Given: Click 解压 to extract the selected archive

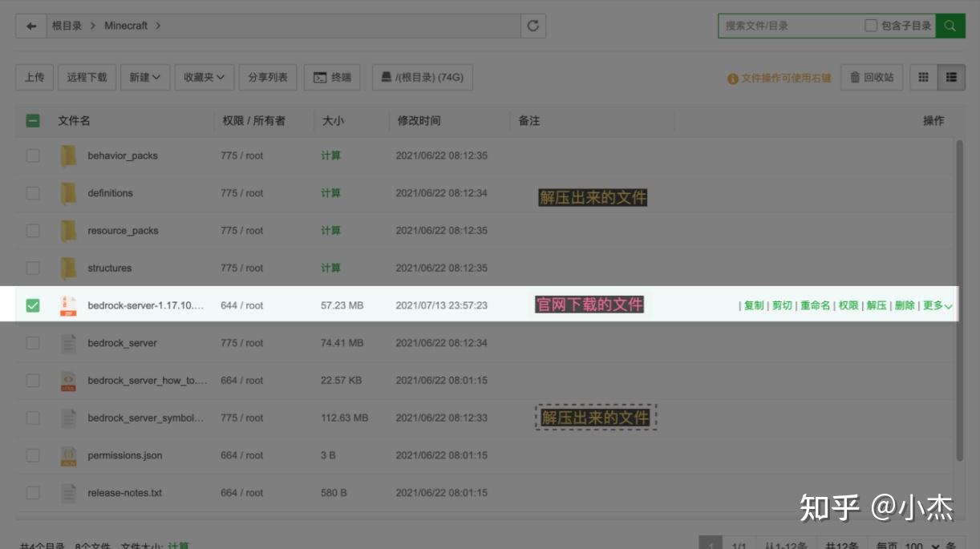Looking at the screenshot, I should [x=876, y=305].
